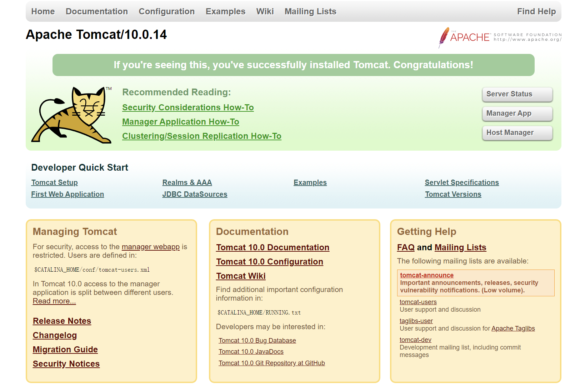
Task: Click Find Help in the navigation bar
Action: 536,11
